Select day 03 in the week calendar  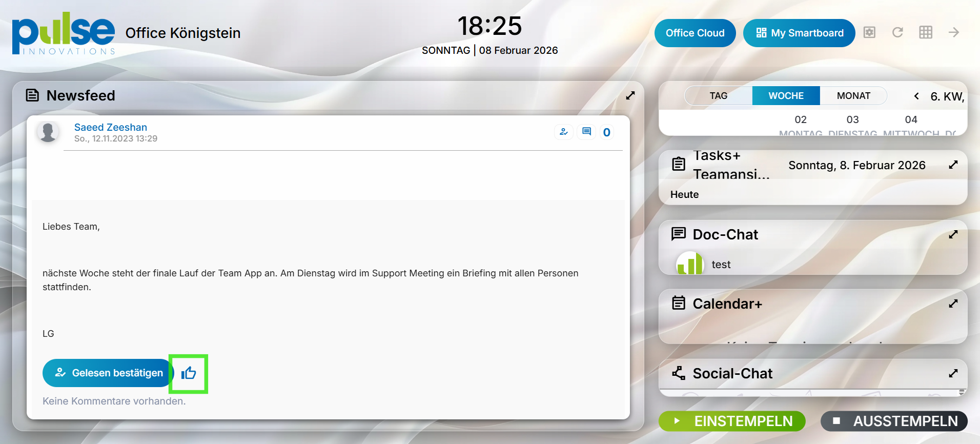tap(852, 119)
